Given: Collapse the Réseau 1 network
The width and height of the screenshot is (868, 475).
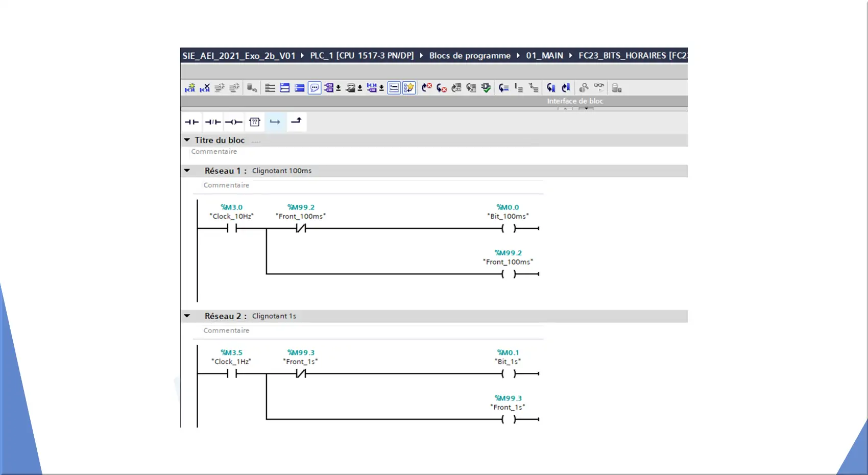Looking at the screenshot, I should pos(187,171).
